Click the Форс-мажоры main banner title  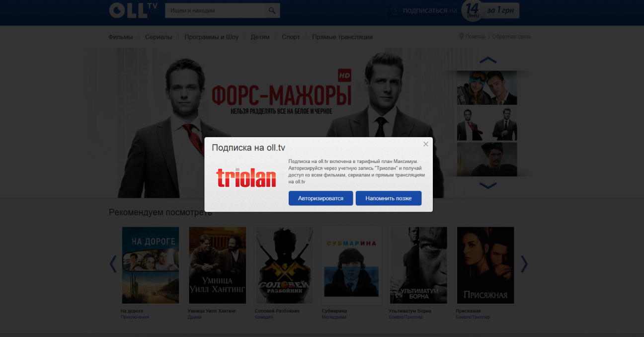[281, 95]
